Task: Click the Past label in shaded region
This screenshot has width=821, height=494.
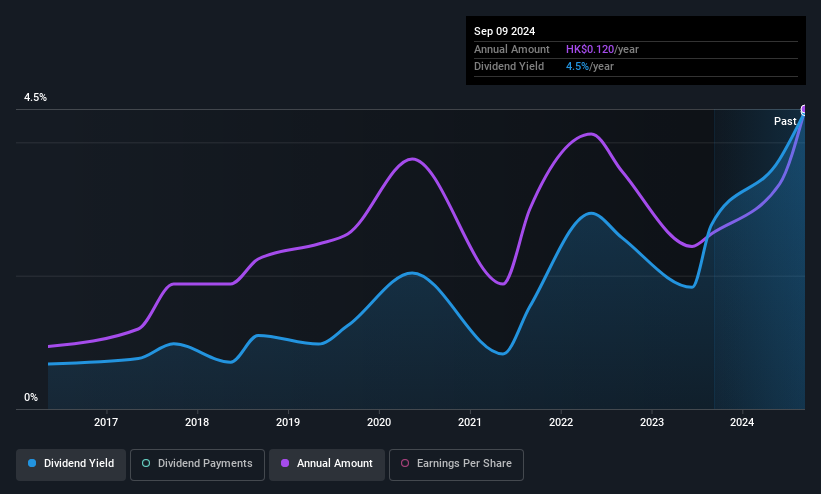Action: click(785, 122)
